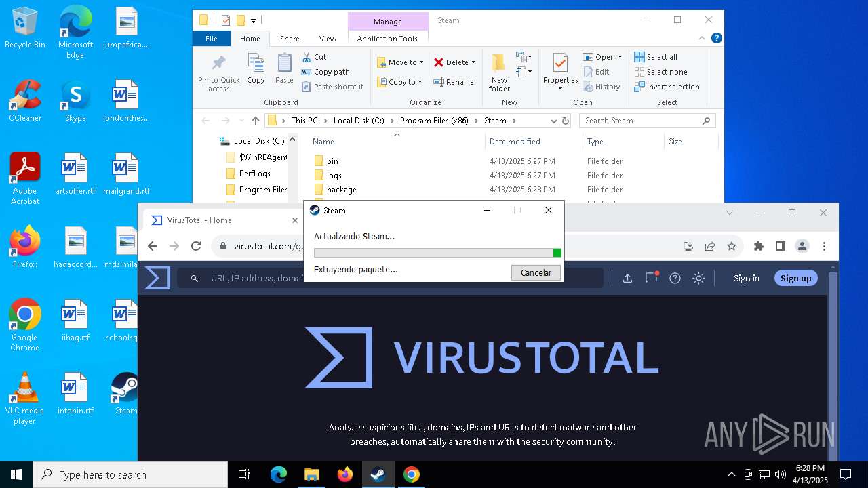Image resolution: width=868 pixels, height=488 pixels.
Task: Click the Cut scissors icon
Action: pyautogui.click(x=307, y=57)
